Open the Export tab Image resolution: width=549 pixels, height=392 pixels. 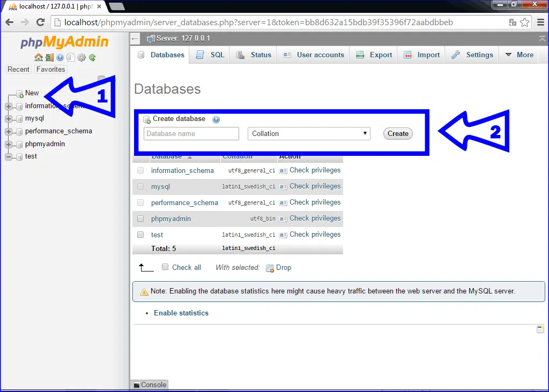374,55
